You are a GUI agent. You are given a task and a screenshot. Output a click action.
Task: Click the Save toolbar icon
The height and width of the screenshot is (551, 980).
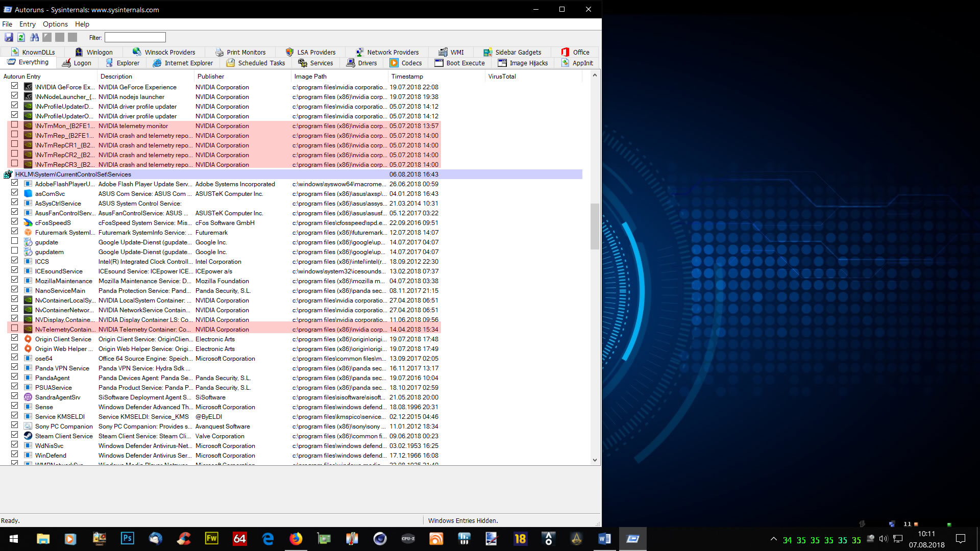click(9, 37)
